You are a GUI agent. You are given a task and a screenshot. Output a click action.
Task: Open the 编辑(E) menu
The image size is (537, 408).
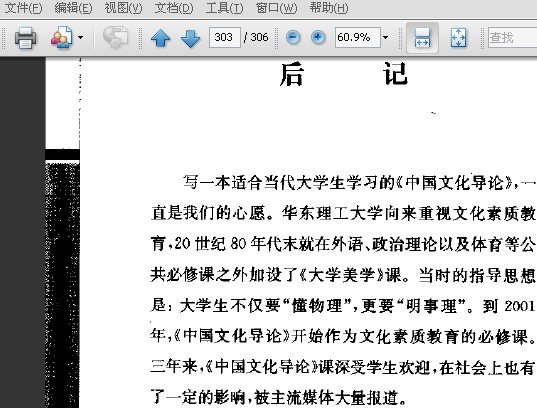(x=73, y=8)
